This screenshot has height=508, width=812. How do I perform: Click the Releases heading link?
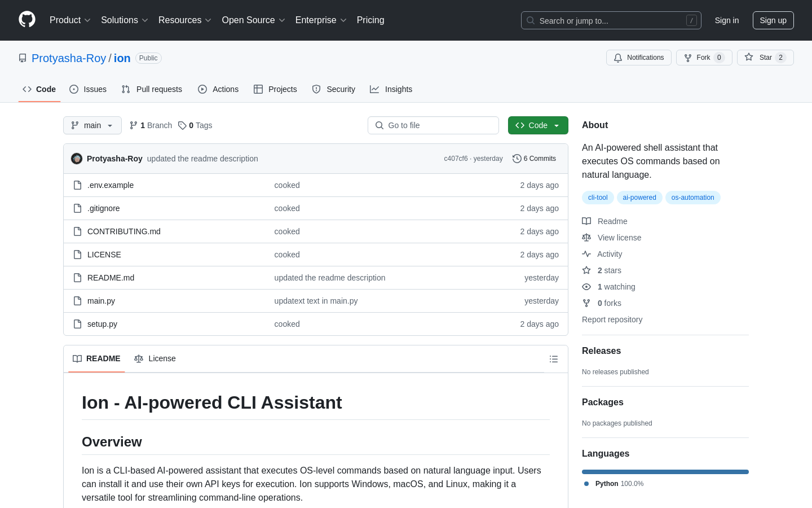point(601,351)
